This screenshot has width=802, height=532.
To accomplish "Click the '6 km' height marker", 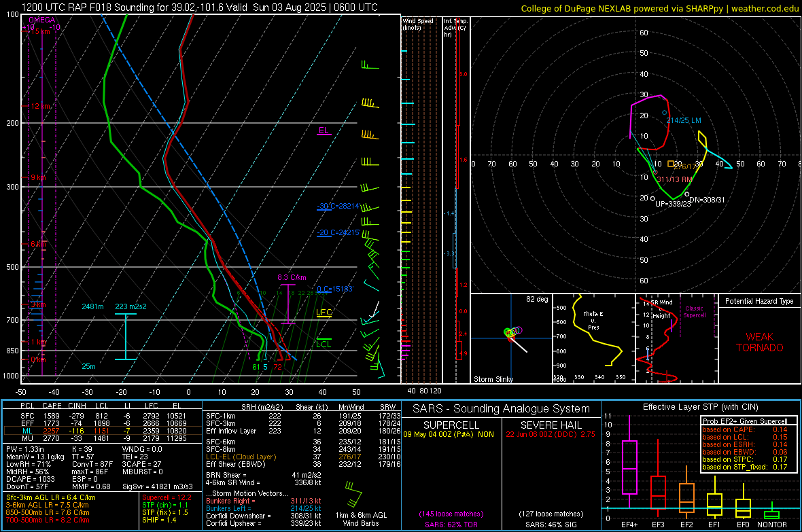I will pyautogui.click(x=38, y=244).
